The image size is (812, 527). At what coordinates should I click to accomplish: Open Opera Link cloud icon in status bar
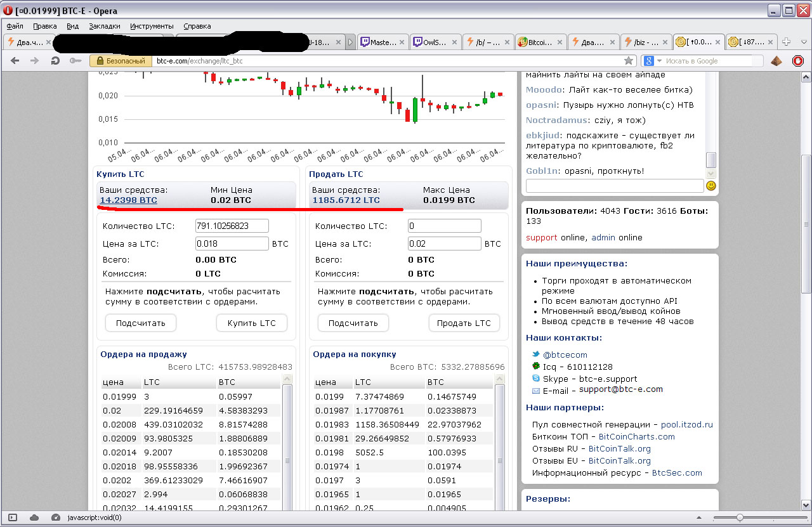click(x=34, y=517)
